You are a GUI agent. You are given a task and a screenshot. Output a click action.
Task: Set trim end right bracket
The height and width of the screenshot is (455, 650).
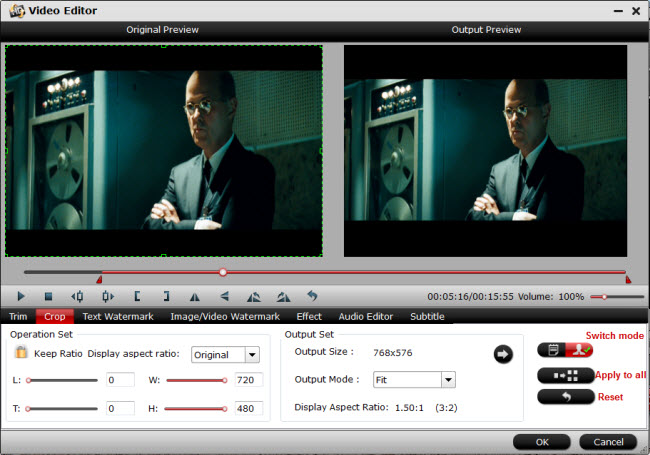[x=166, y=296]
